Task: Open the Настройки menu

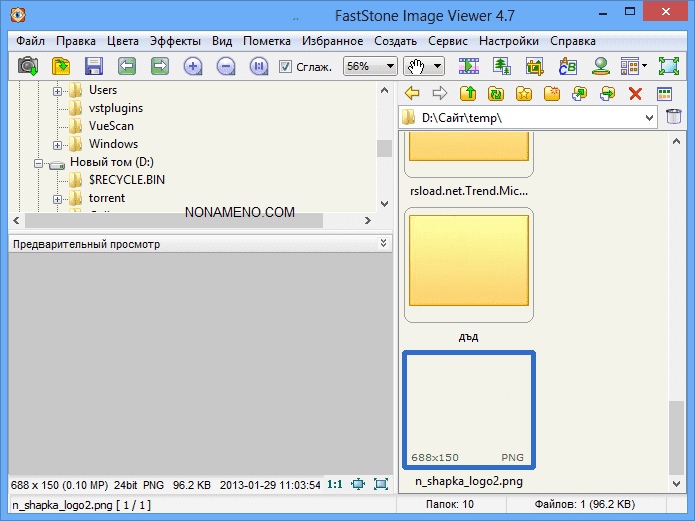Action: click(508, 41)
